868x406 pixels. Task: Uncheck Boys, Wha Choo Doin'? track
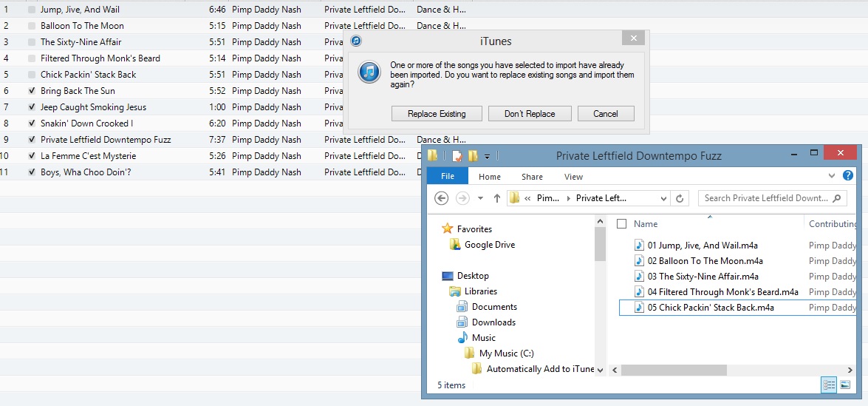[32, 172]
